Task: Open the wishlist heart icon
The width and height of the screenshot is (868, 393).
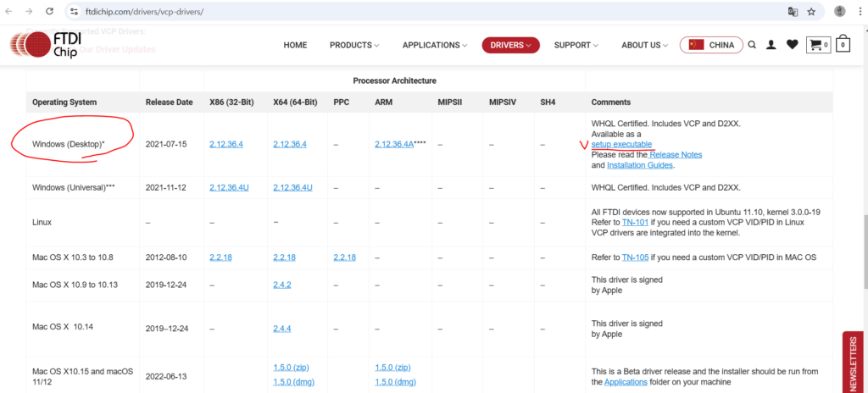Action: (793, 45)
